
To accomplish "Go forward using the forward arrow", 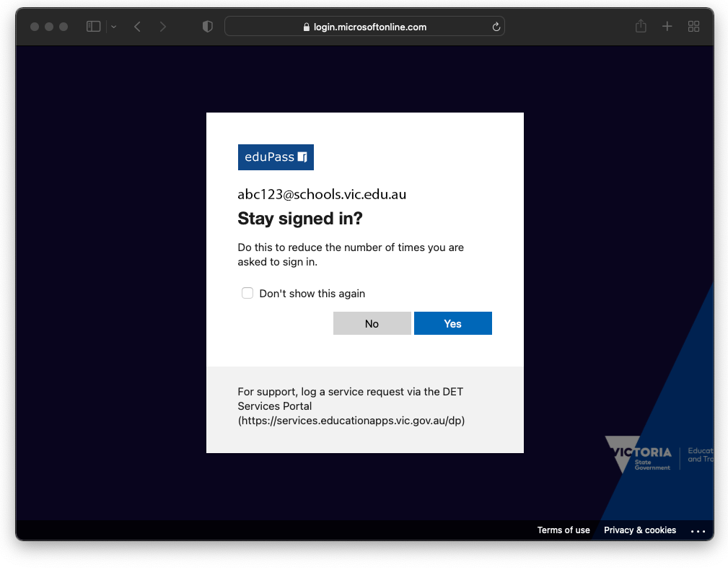I will [x=163, y=27].
